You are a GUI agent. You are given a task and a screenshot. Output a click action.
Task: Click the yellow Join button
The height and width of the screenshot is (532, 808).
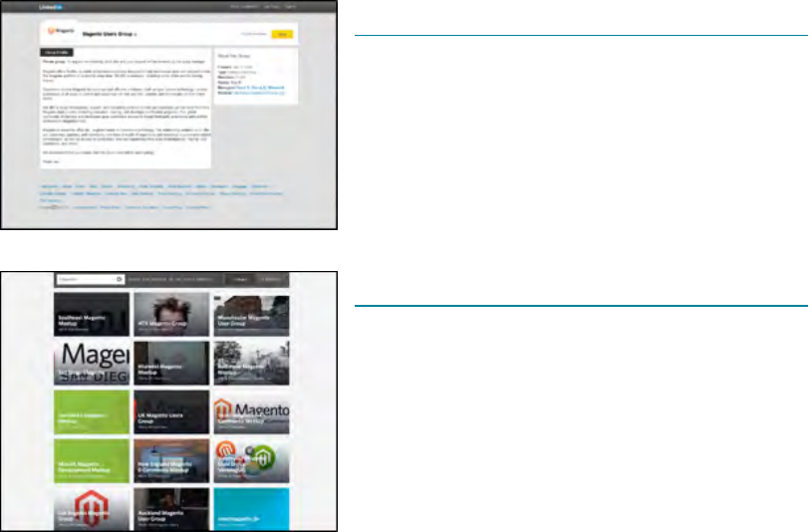pyautogui.click(x=282, y=34)
